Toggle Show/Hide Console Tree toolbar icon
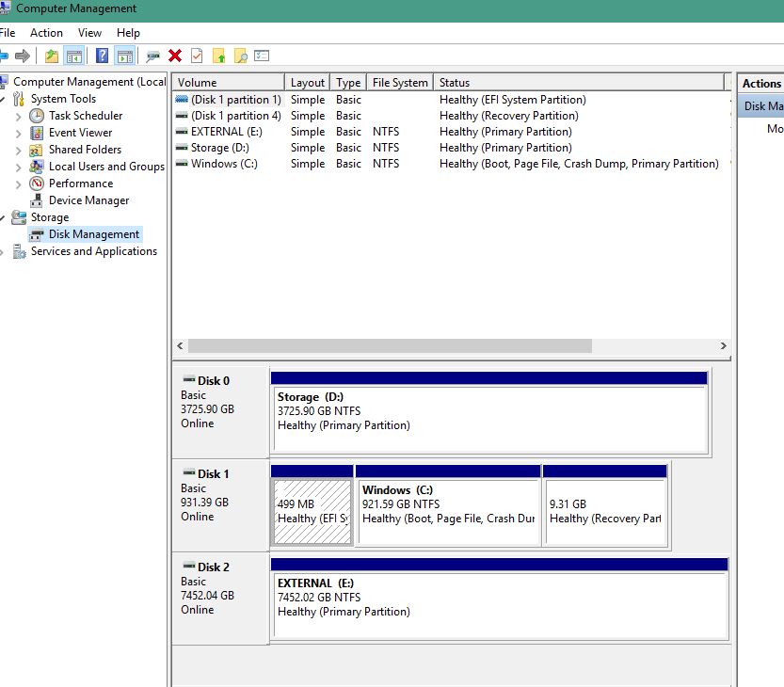 pos(74,56)
